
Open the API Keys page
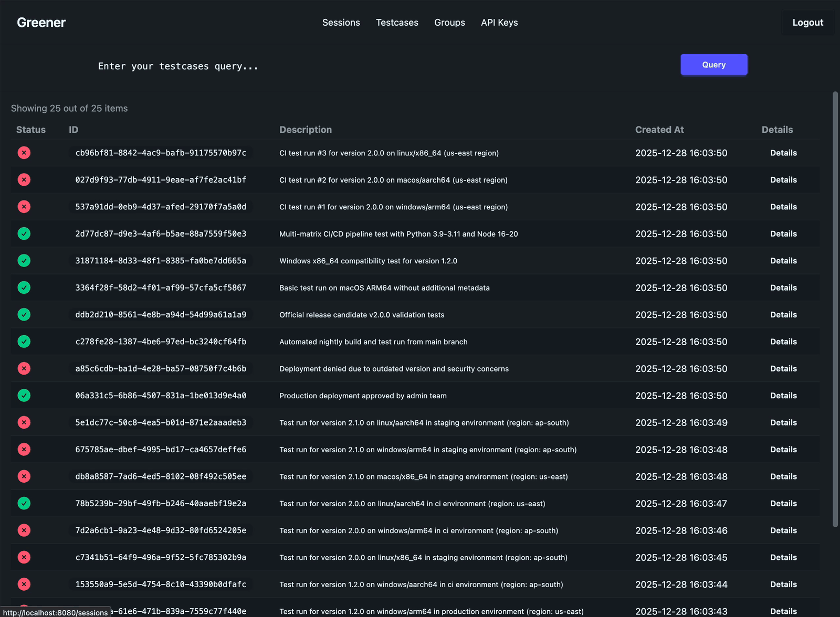click(x=499, y=23)
